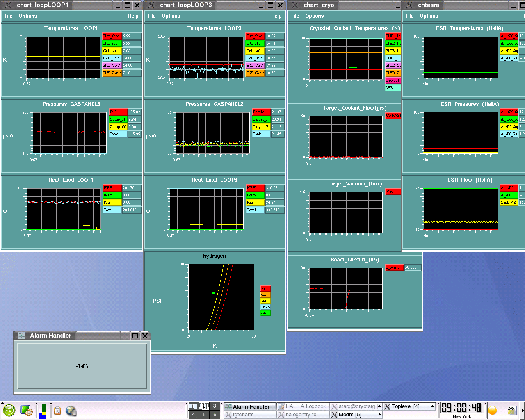Open Options menu in chtesra window

click(429, 16)
